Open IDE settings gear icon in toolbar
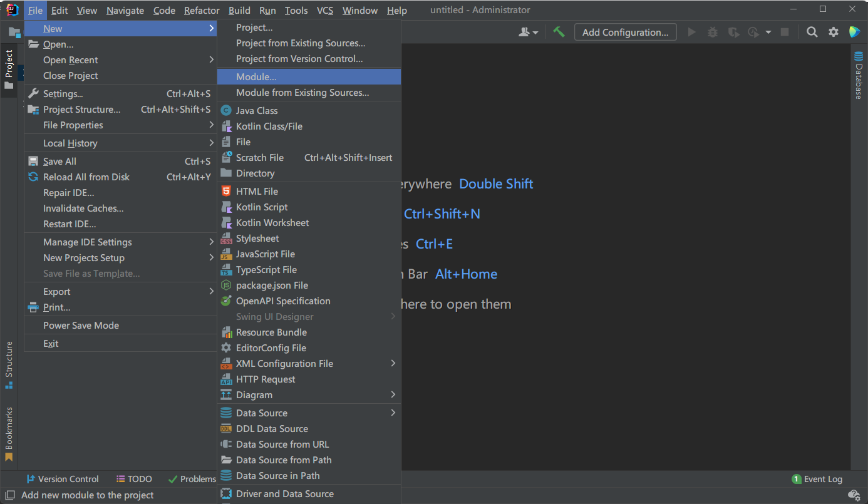868x504 pixels. (833, 32)
